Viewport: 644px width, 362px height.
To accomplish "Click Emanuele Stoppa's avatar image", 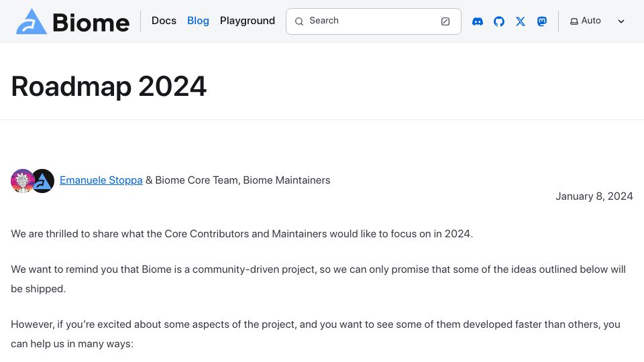I will click(22, 180).
